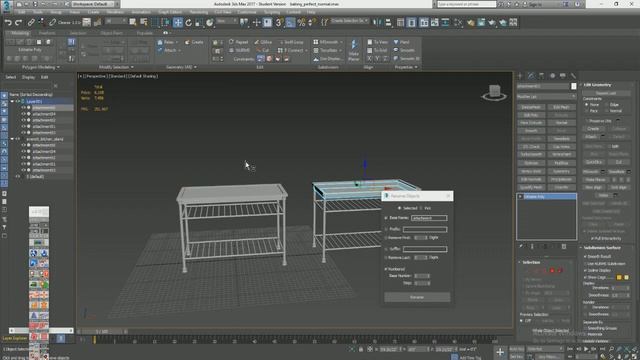Click the Cut ribbon tool
640x360 pixels.
[263, 50]
